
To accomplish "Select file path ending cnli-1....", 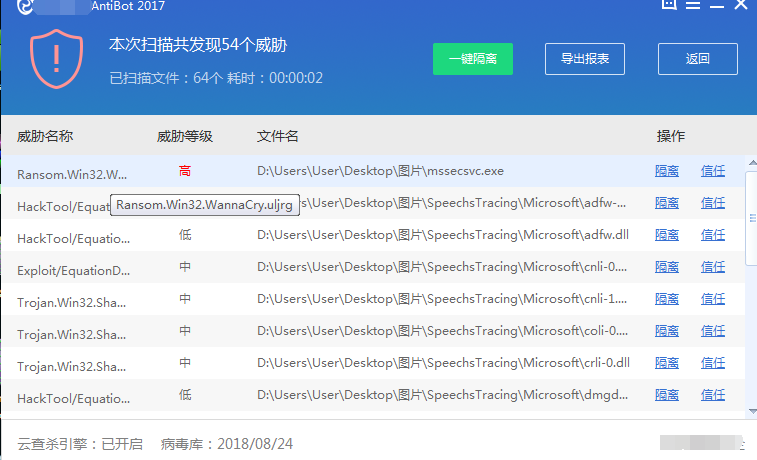I will tap(442, 299).
